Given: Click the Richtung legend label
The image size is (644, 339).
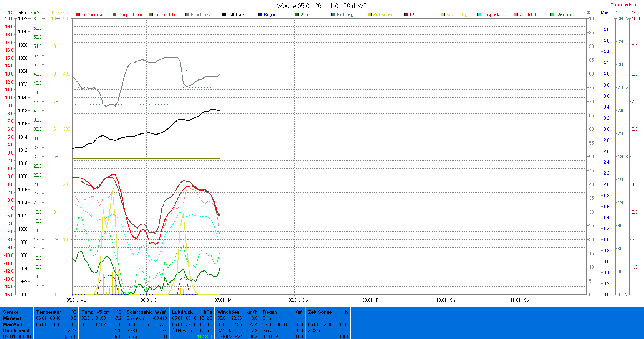Looking at the screenshot, I should click(345, 15).
